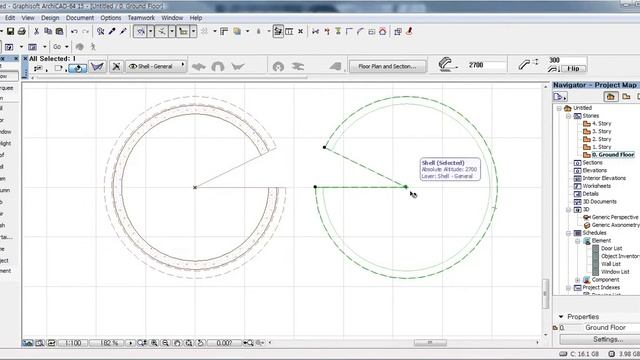Click the walking figure icon
The height and width of the screenshot is (360, 640).
(x=93, y=47)
